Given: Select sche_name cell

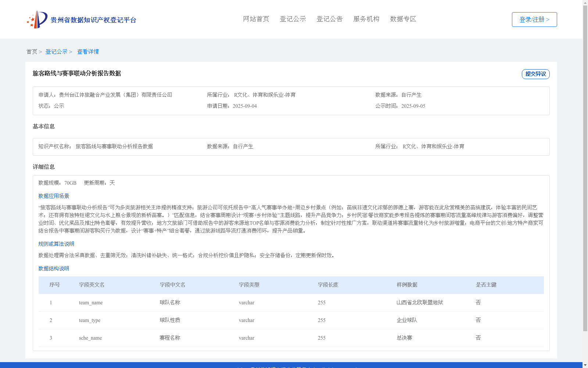Looking at the screenshot, I should point(90,338).
